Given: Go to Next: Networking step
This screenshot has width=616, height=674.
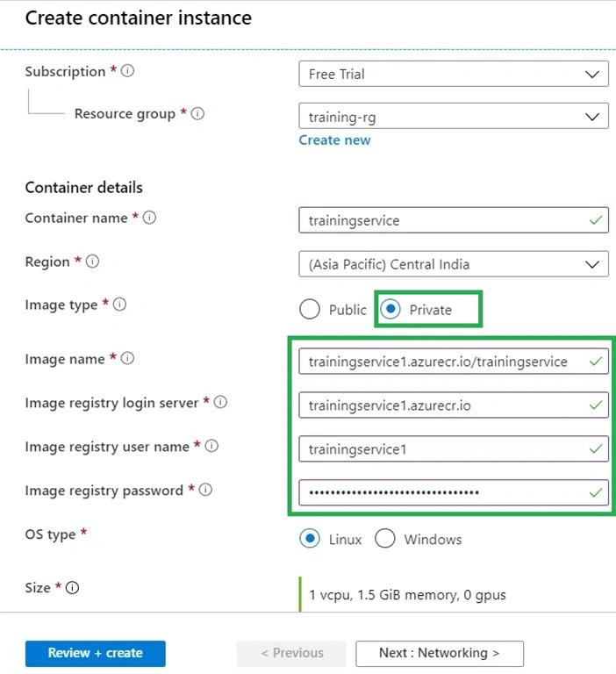Looking at the screenshot, I should (440, 653).
